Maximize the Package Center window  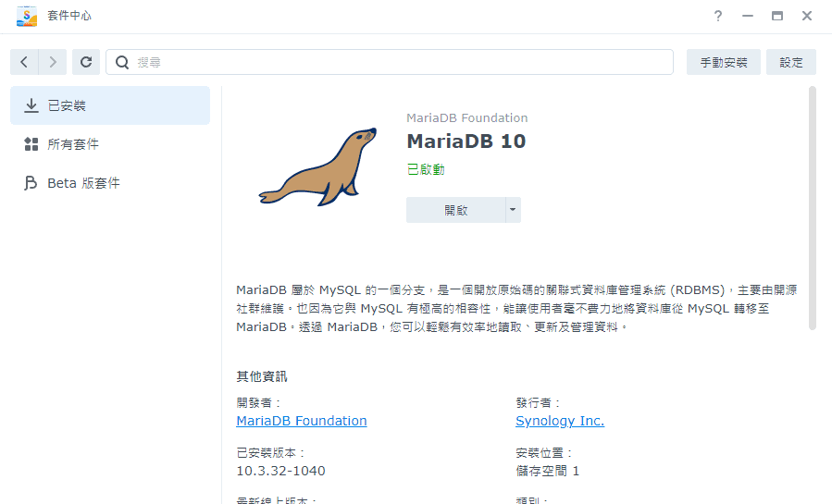777,16
